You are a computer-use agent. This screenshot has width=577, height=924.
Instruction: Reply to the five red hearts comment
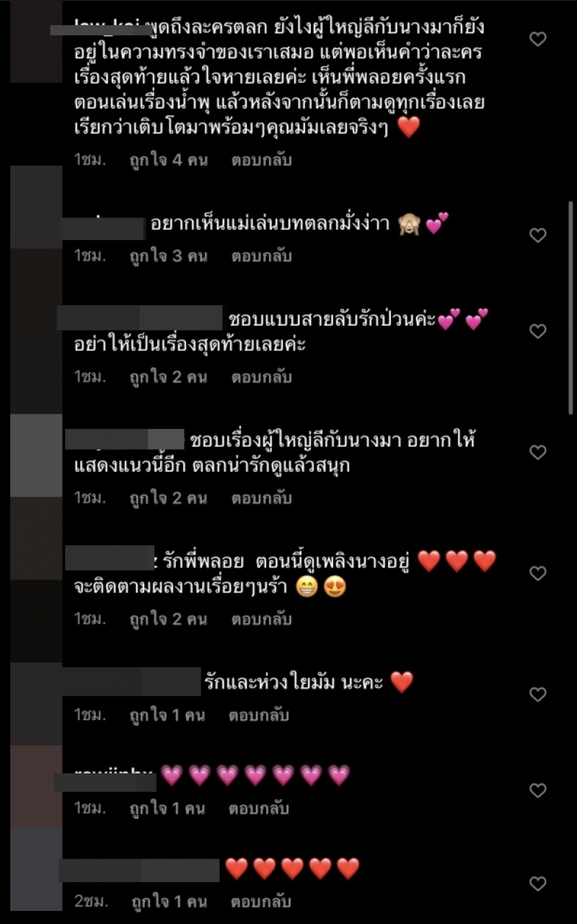click(x=261, y=902)
